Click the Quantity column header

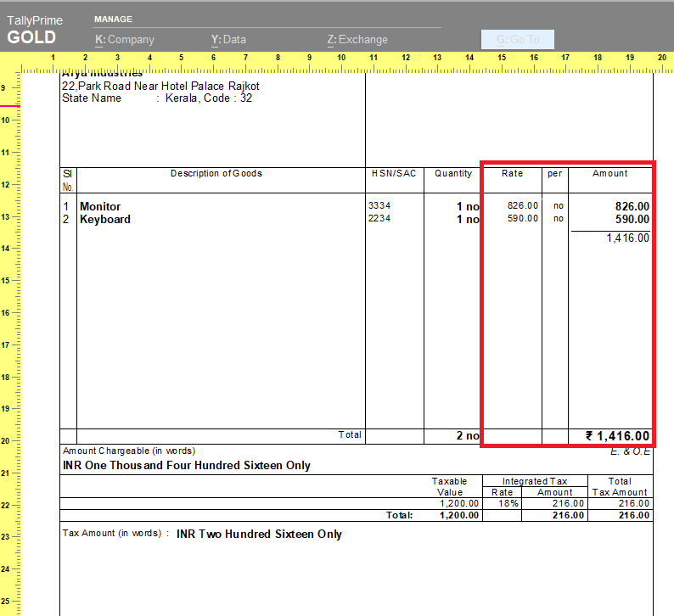(x=453, y=173)
